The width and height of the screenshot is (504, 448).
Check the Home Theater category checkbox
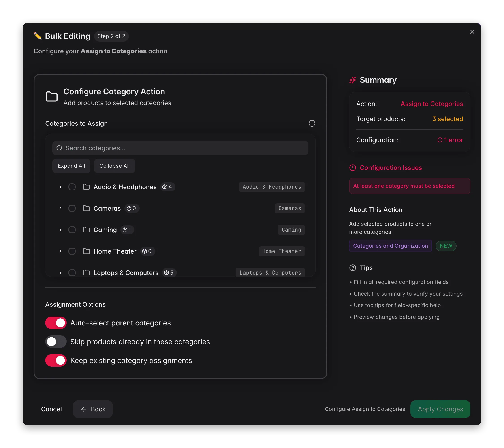point(72,251)
